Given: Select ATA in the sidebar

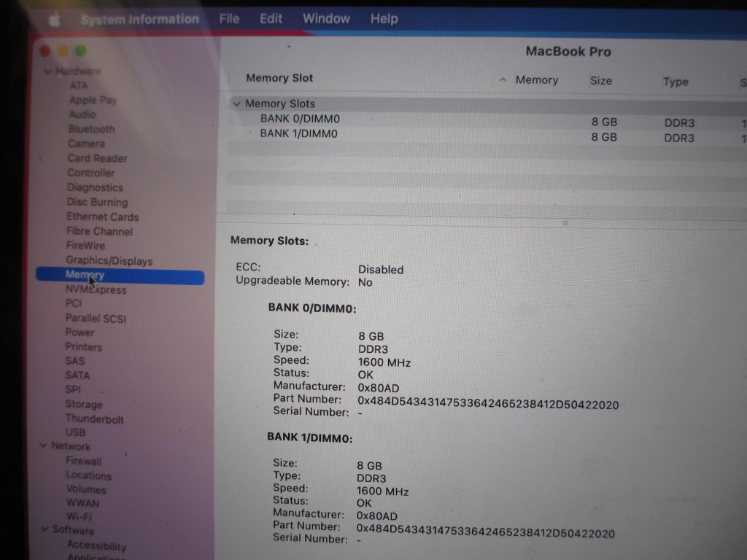Looking at the screenshot, I should pyautogui.click(x=79, y=85).
